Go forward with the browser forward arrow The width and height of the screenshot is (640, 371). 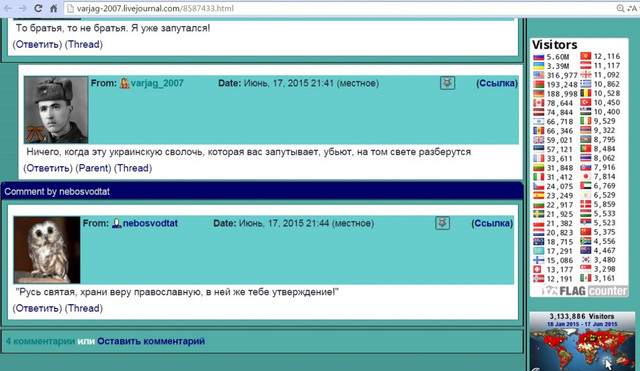[23, 8]
